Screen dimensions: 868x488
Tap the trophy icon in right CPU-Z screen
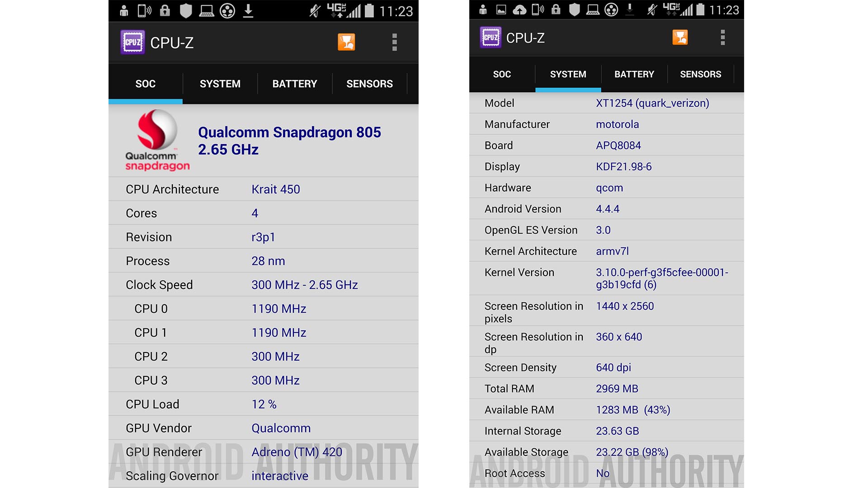[x=680, y=38]
